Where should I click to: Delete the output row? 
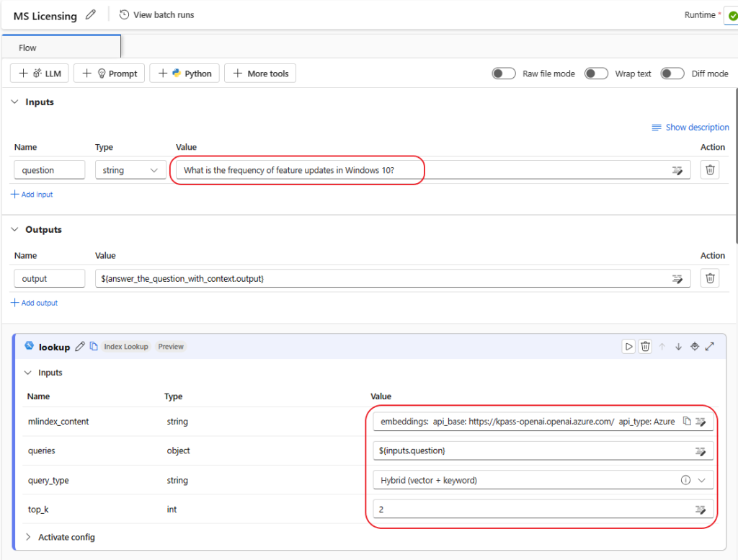pyautogui.click(x=710, y=278)
